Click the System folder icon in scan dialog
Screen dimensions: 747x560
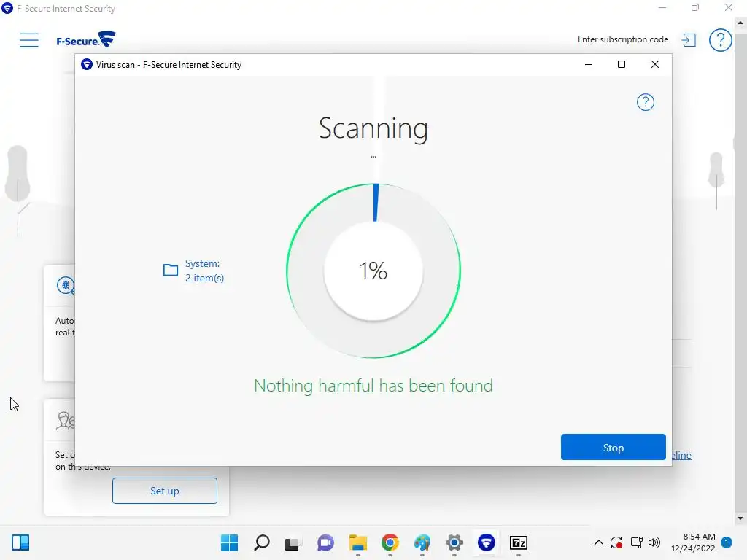pos(171,270)
